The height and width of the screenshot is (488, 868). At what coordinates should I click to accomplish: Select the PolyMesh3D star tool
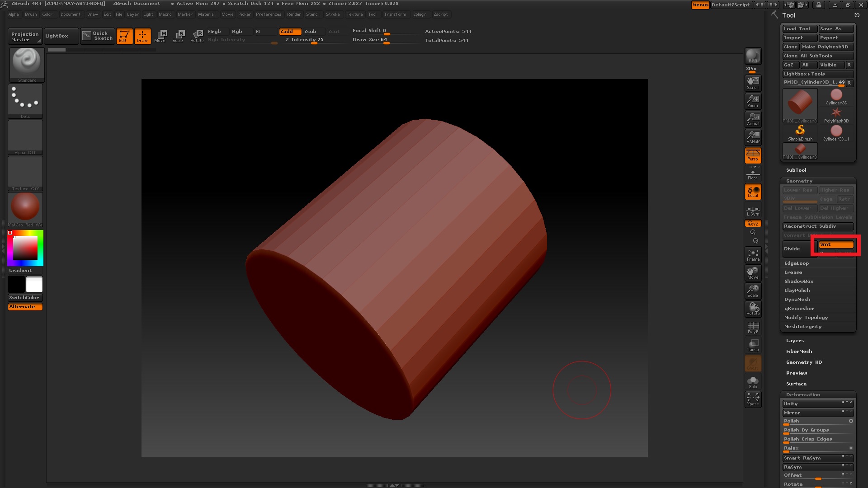tap(836, 115)
